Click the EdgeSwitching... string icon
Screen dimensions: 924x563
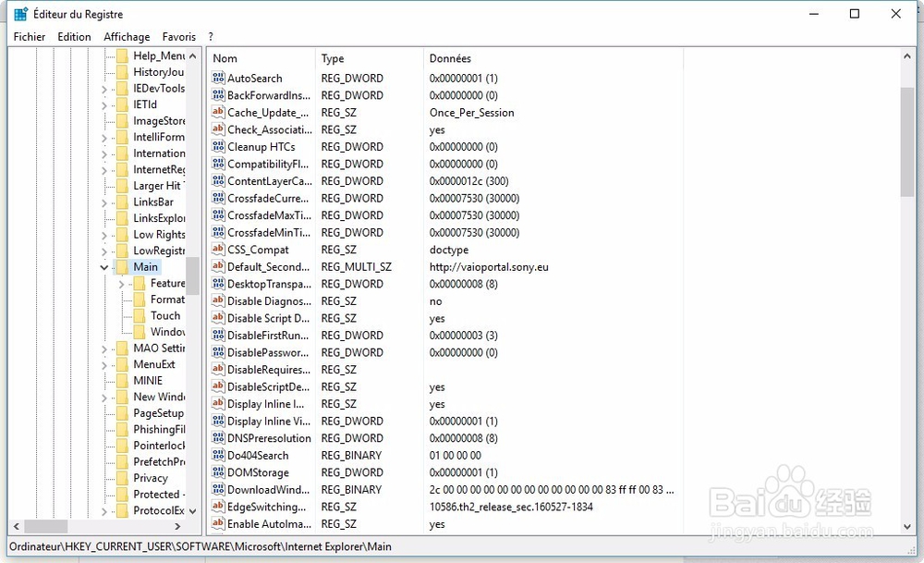tap(218, 507)
